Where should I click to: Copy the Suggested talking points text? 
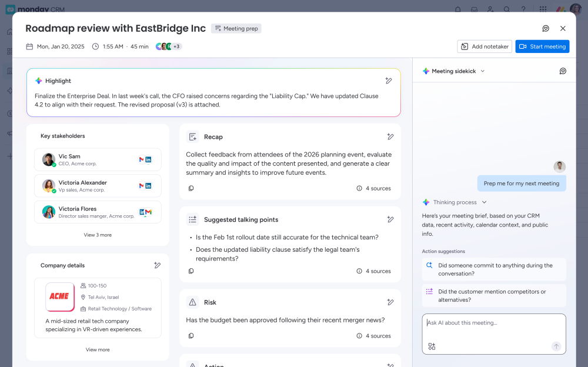[x=191, y=271]
